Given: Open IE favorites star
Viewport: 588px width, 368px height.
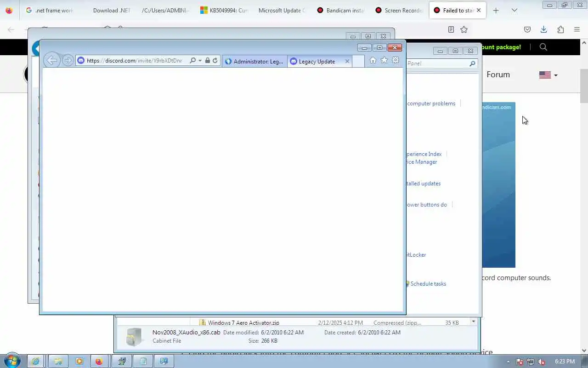Looking at the screenshot, I should pyautogui.click(x=384, y=60).
